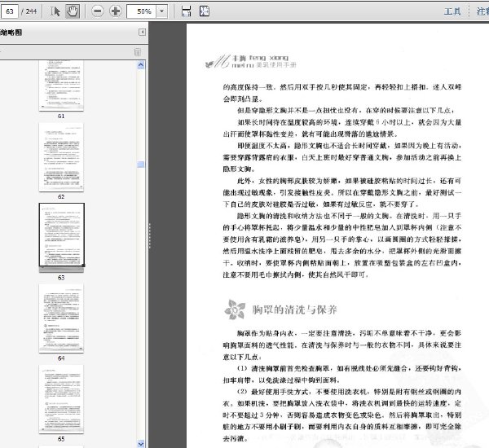
Task: Click the 50% zoom input field
Action: [141, 11]
